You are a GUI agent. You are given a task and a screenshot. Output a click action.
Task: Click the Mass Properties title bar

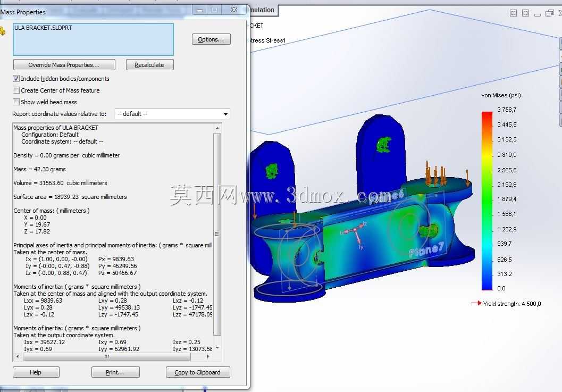(97, 12)
